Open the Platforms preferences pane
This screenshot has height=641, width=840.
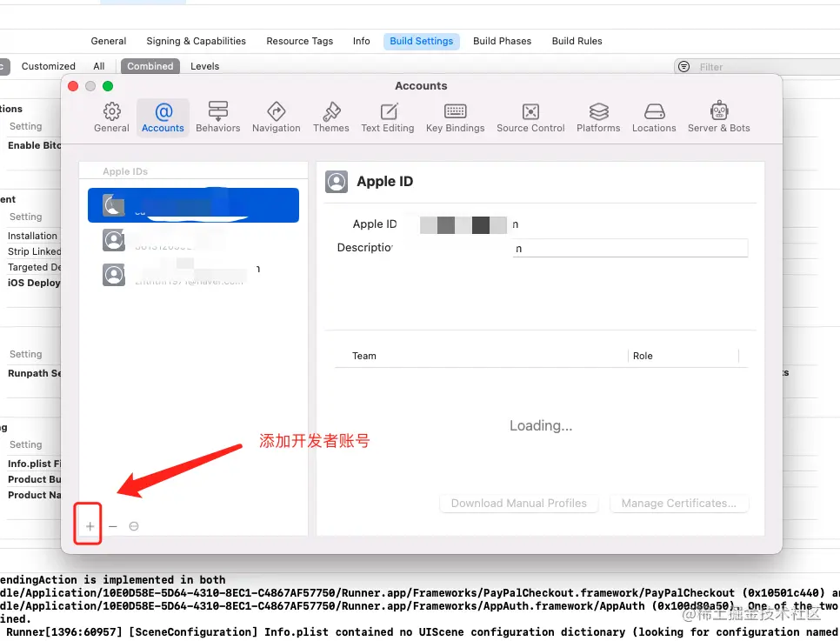point(598,117)
